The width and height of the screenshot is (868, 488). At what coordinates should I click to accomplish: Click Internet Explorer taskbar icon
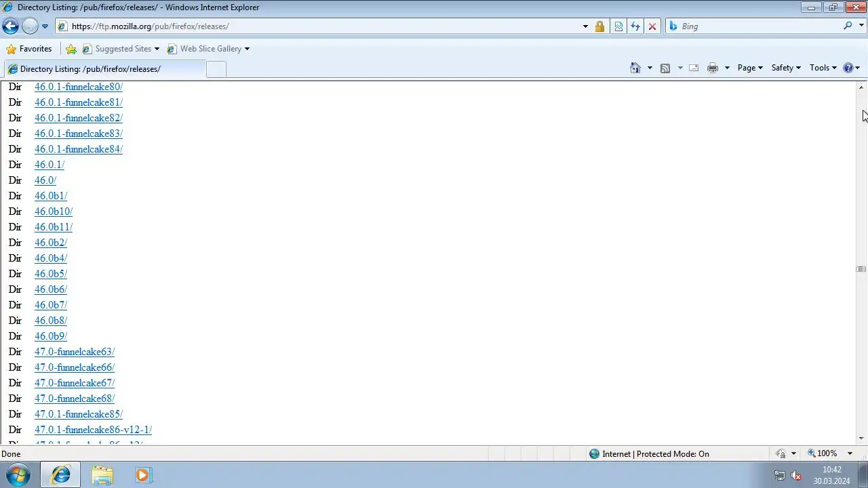click(60, 475)
